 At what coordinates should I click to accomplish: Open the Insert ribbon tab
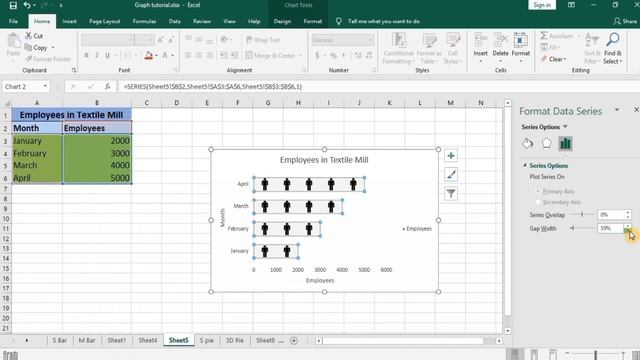[69, 21]
